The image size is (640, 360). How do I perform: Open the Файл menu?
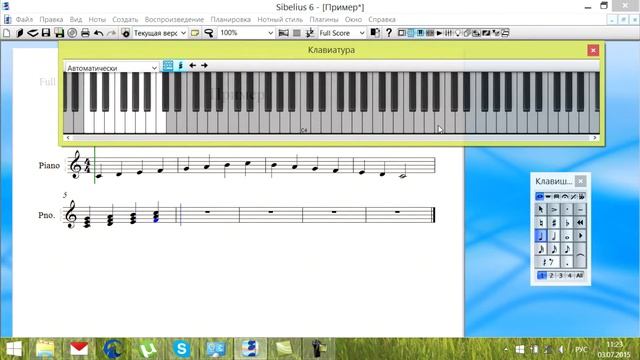[24, 19]
